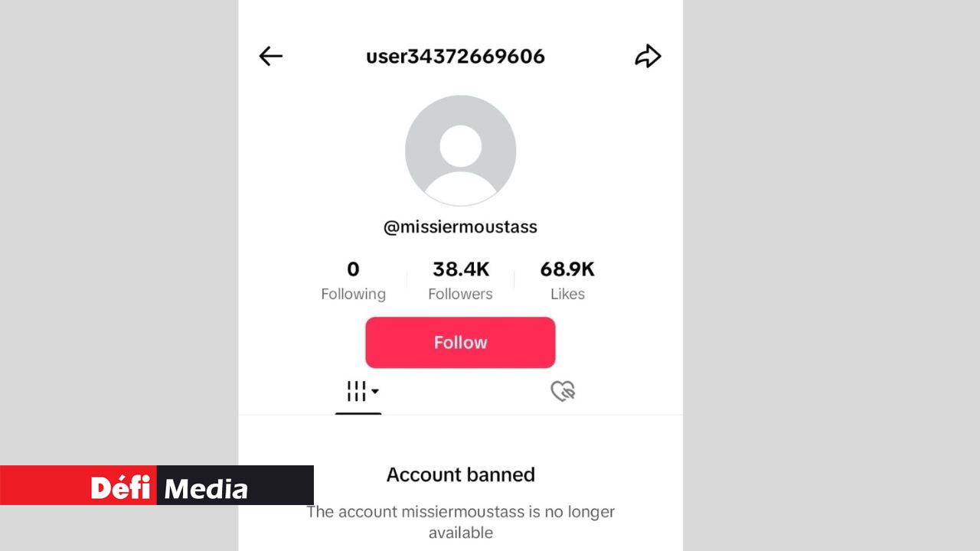Click the 38.4K followers number
The width and height of the screenshot is (980, 551).
(460, 269)
